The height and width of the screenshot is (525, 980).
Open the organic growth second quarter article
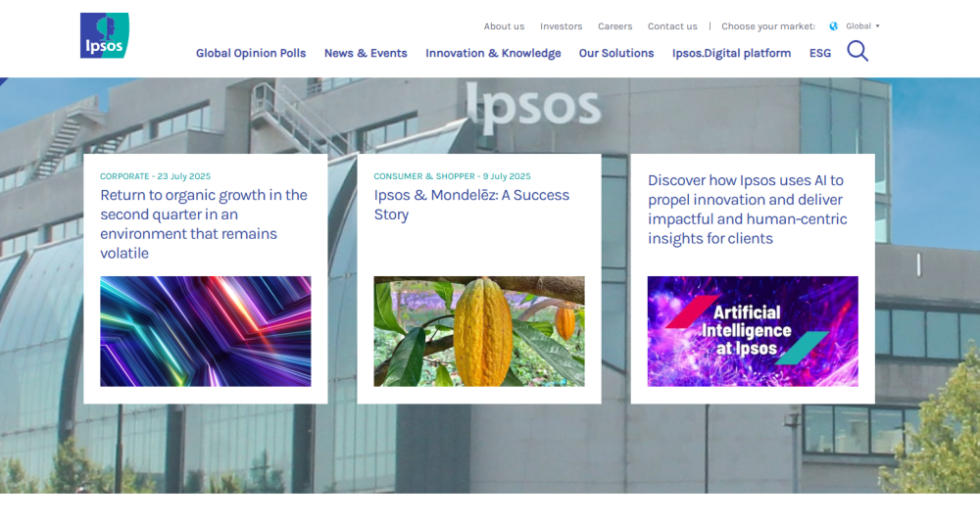204,223
